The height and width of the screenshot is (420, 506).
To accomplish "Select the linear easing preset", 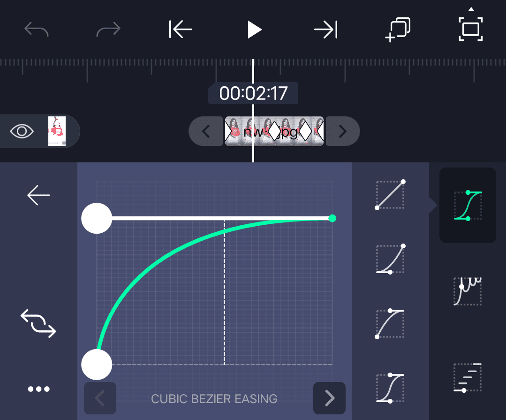I will click(x=390, y=195).
